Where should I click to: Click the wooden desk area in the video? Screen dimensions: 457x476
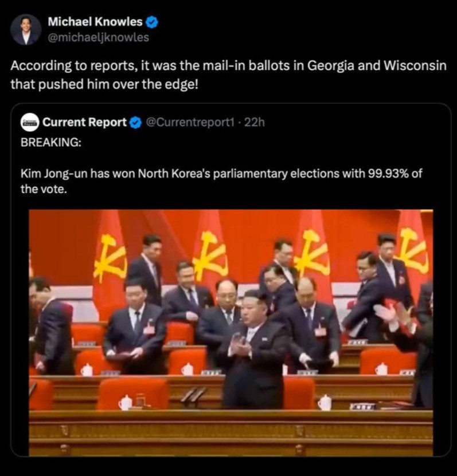coord(231,432)
